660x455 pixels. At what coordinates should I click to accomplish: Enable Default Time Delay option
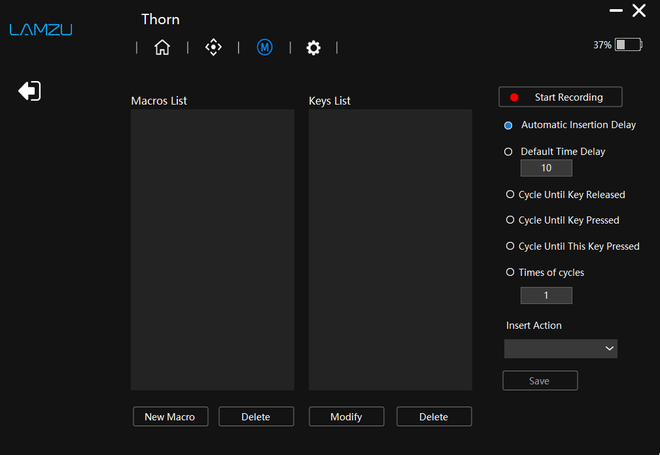[509, 152]
